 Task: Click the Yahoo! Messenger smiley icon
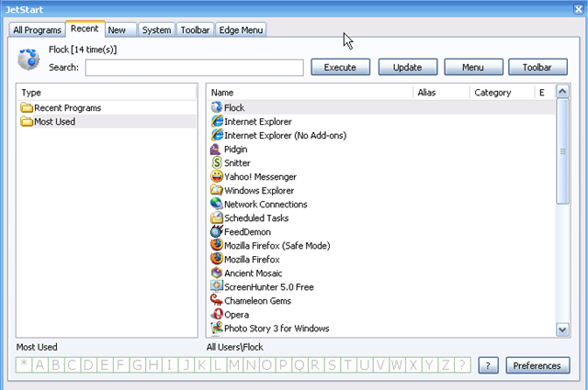217,176
